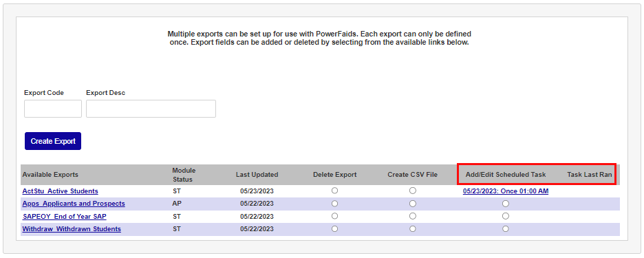Click the Delete Export column header
Screen dimensions: 644x258
[335, 175]
